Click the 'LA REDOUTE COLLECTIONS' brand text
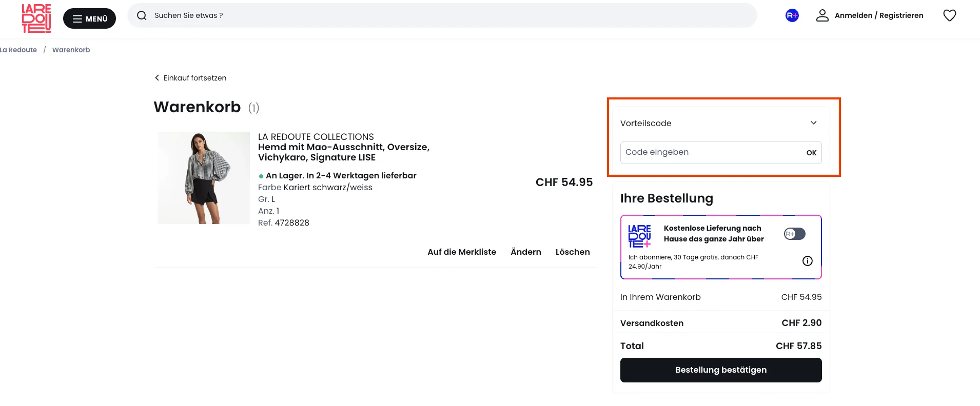 316,137
